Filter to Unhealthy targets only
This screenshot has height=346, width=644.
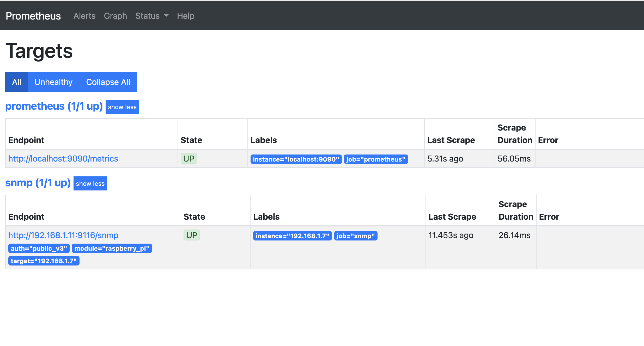click(53, 82)
